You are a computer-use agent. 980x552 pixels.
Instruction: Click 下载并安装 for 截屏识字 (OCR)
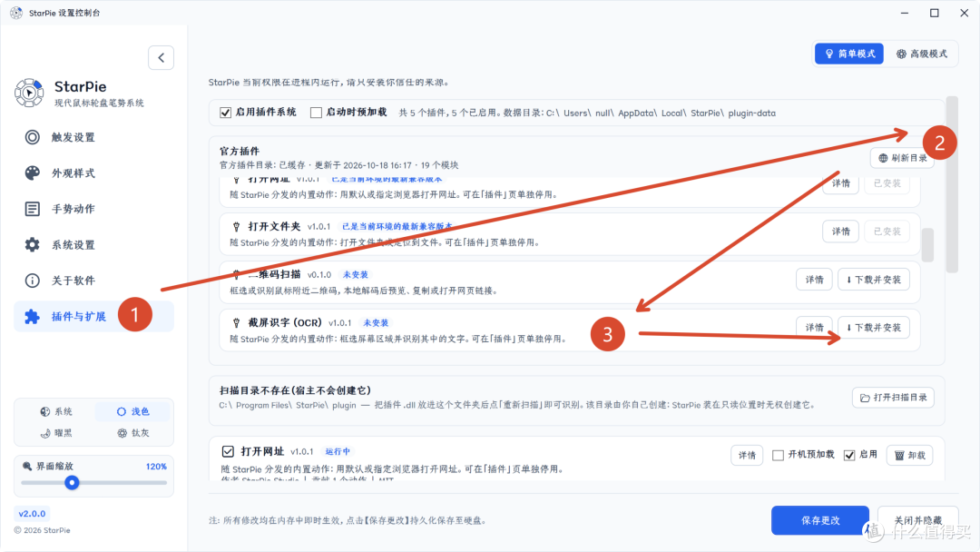[874, 328]
